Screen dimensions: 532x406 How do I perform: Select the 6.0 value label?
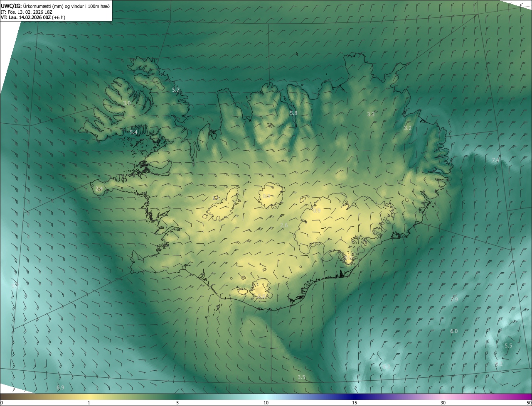454,331
